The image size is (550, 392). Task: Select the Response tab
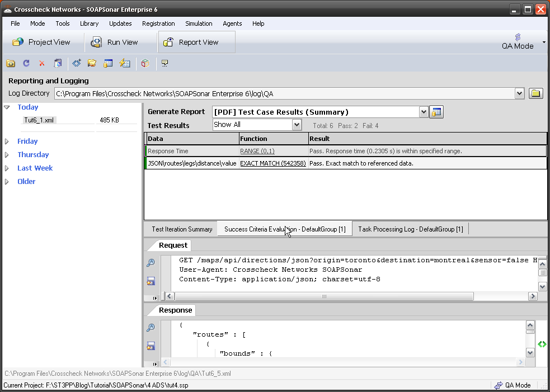[x=175, y=310]
